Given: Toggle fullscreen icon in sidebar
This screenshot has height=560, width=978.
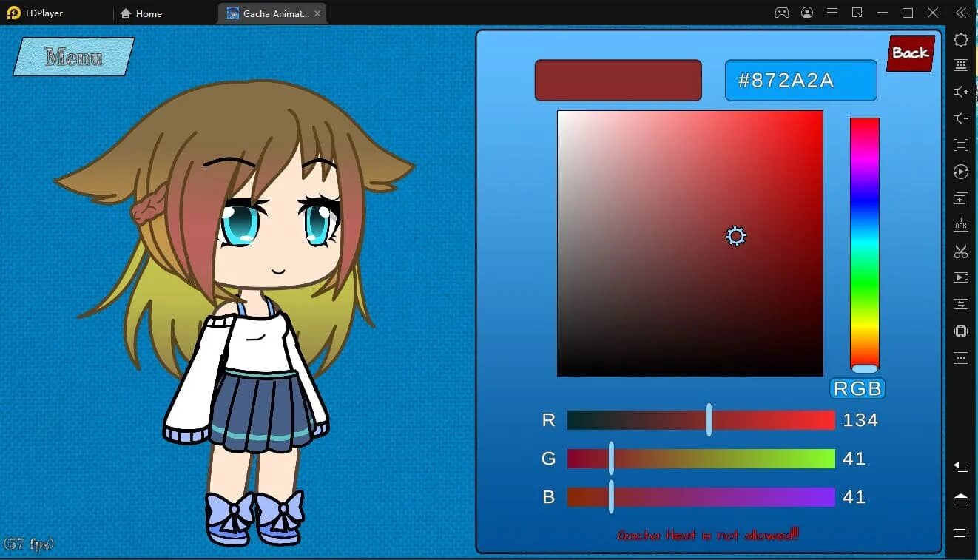Looking at the screenshot, I should click(960, 145).
